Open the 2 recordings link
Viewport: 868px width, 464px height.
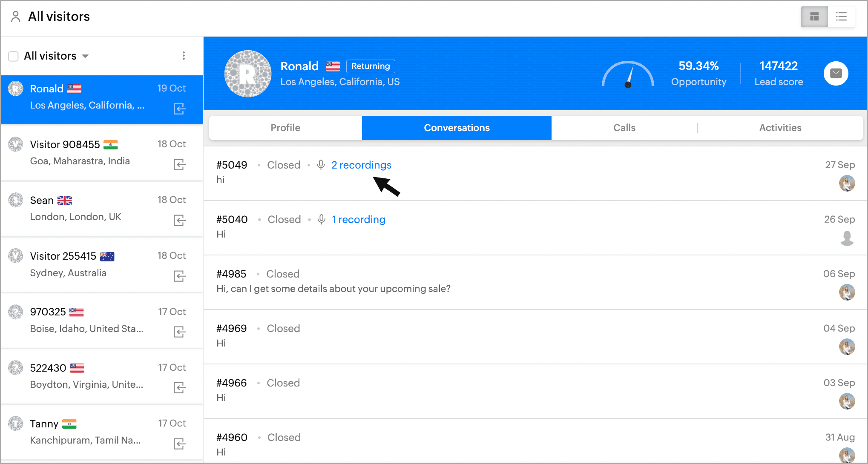tap(361, 165)
